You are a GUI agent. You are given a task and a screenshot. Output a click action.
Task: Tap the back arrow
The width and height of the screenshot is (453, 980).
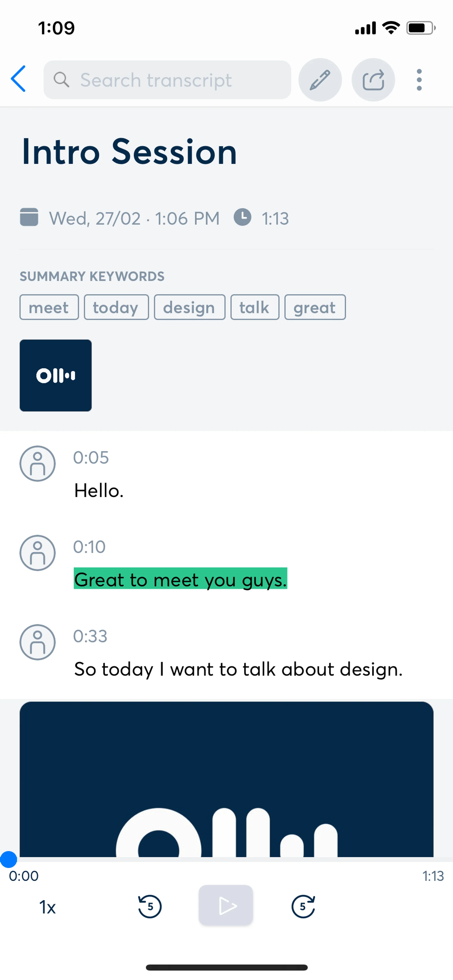click(18, 79)
